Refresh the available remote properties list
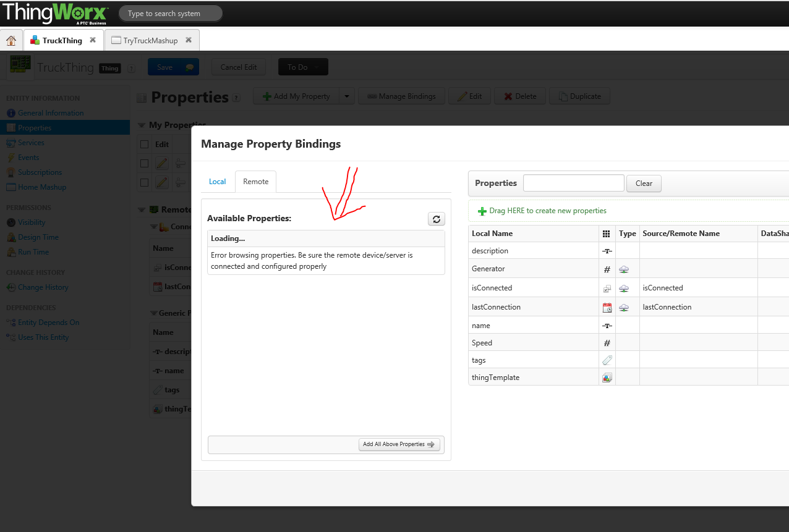 tap(436, 219)
